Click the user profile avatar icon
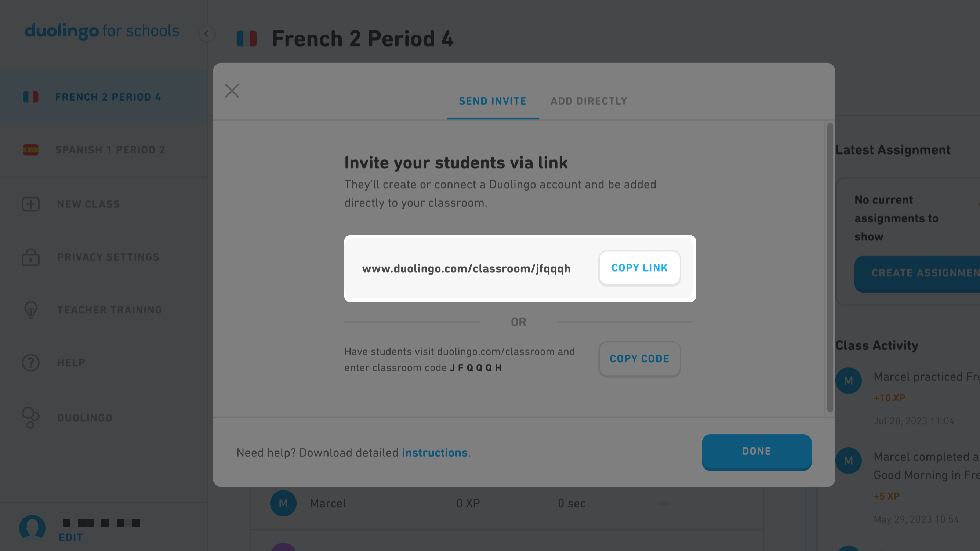This screenshot has width=980, height=551. pos(32,528)
